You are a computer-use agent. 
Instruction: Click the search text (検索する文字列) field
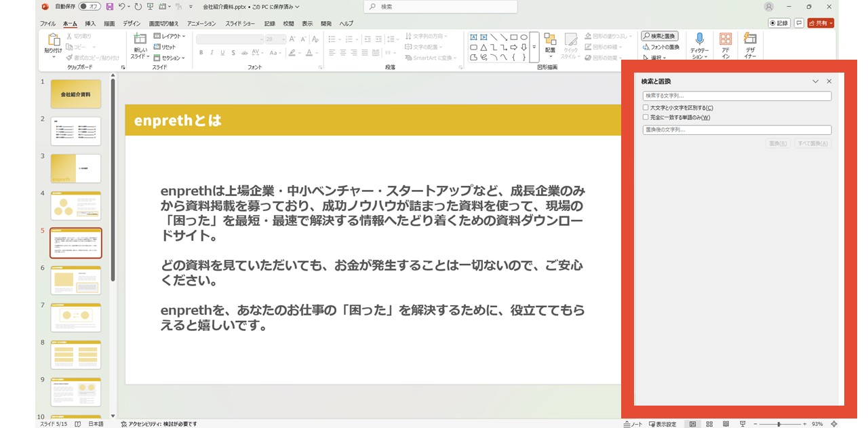(x=736, y=96)
